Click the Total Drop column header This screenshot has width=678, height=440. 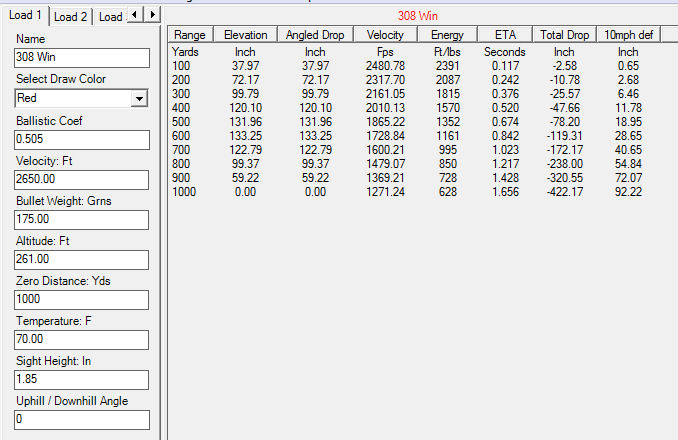click(x=565, y=35)
